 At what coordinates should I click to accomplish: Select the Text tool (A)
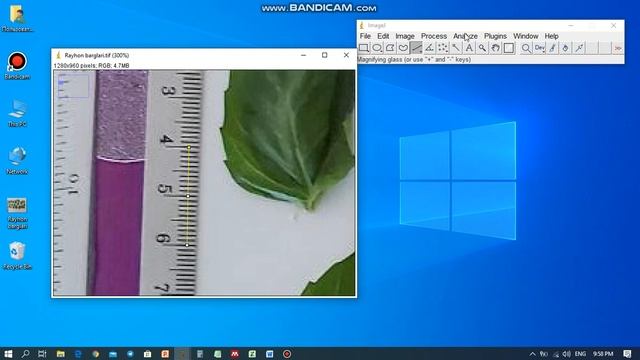[x=469, y=48]
